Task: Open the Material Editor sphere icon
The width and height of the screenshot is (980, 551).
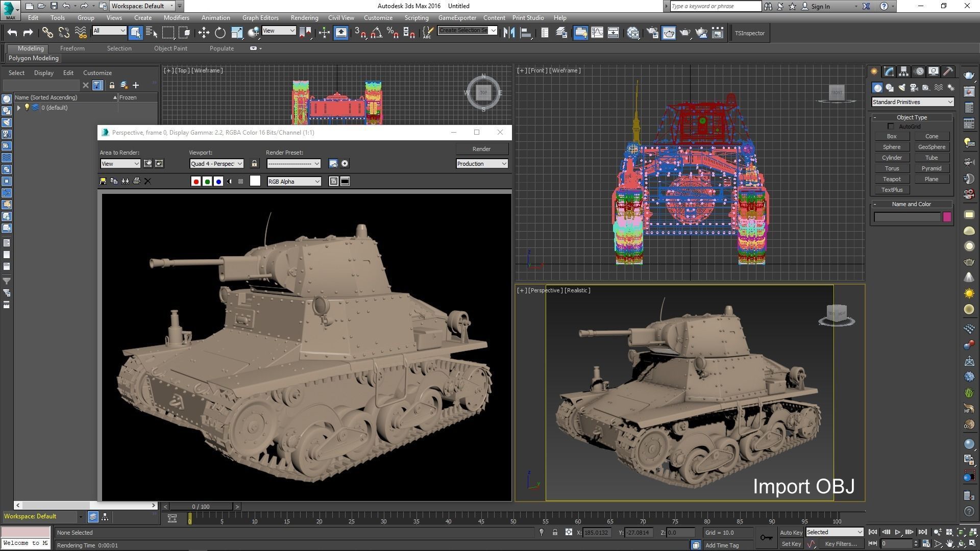Action: [633, 33]
